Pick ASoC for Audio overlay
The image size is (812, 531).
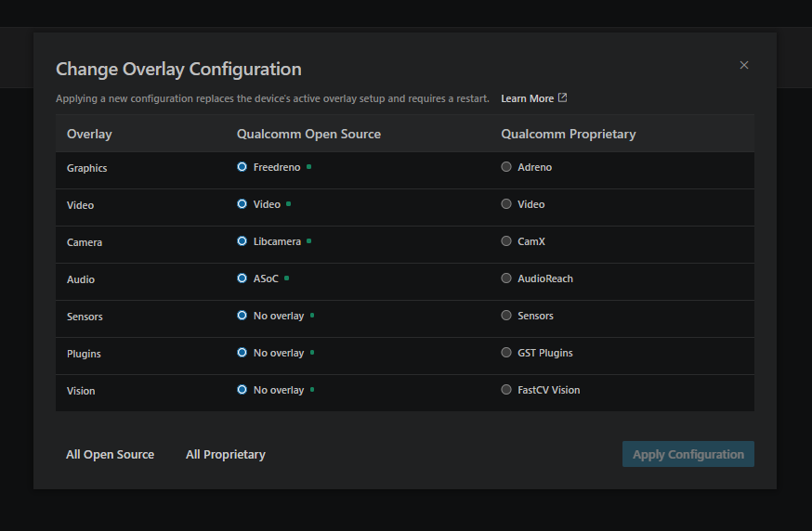pyautogui.click(x=242, y=278)
